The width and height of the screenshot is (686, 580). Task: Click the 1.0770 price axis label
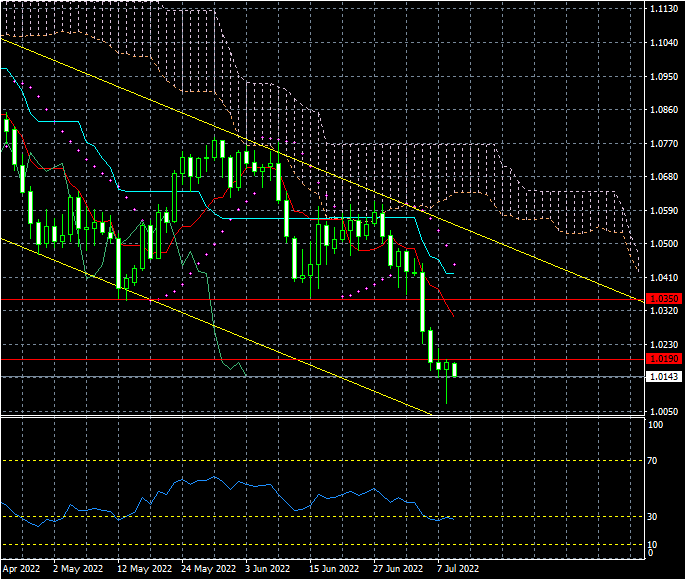click(x=664, y=143)
